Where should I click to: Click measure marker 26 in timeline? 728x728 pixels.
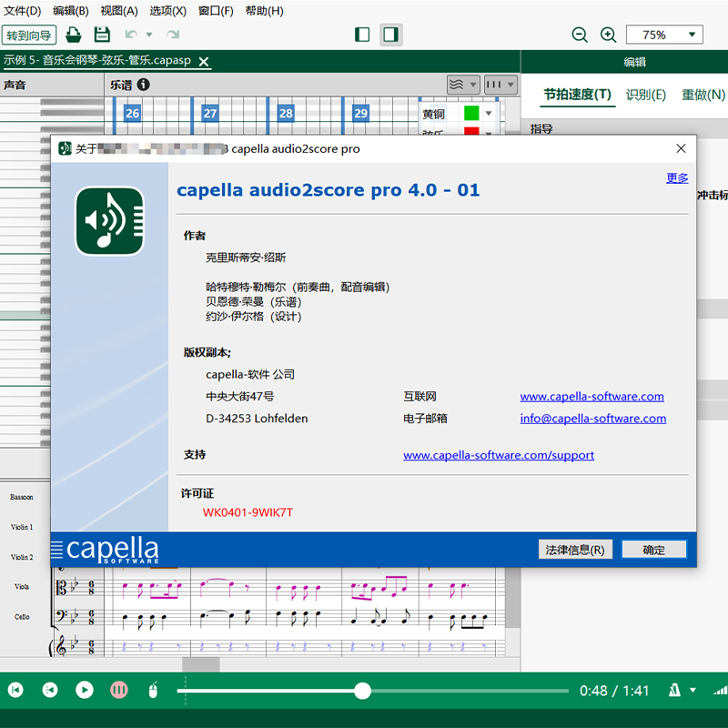pos(132,113)
